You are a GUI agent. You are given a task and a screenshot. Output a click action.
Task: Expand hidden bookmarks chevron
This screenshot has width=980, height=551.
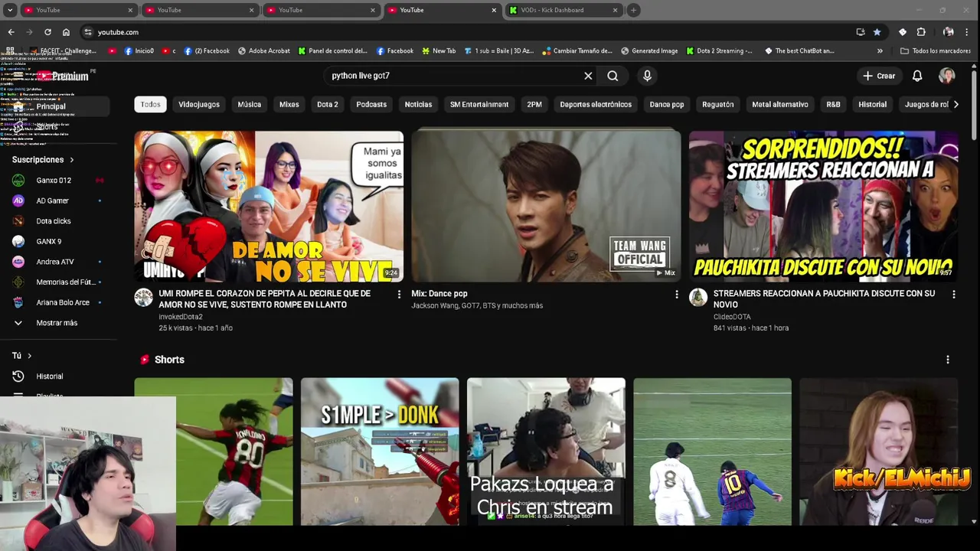click(x=880, y=51)
